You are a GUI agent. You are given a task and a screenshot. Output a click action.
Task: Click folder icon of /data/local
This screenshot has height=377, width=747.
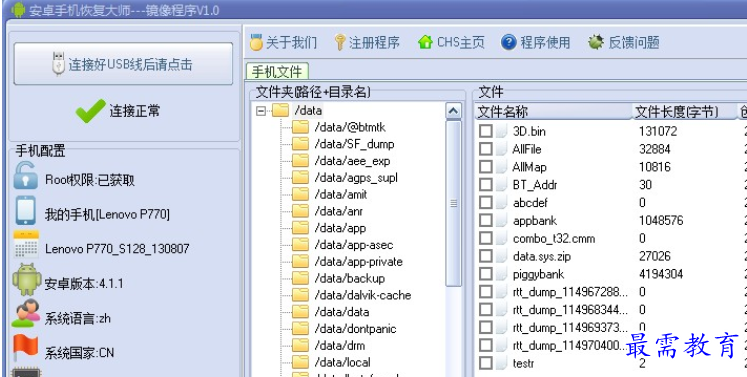(x=300, y=362)
